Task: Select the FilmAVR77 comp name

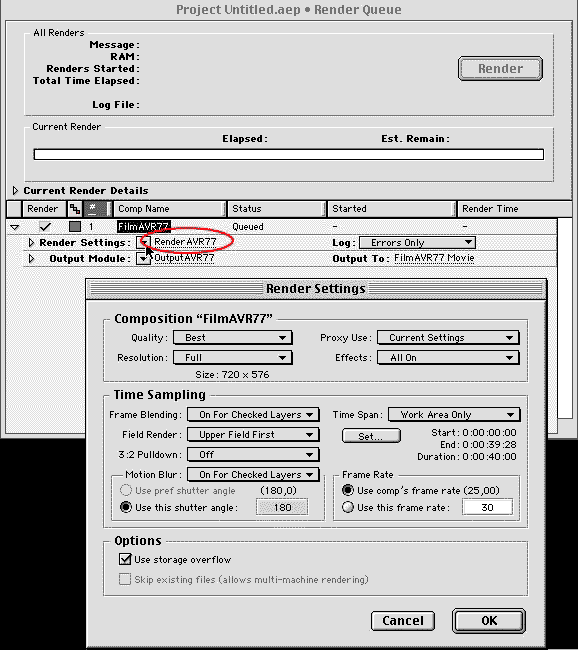Action: point(143,227)
